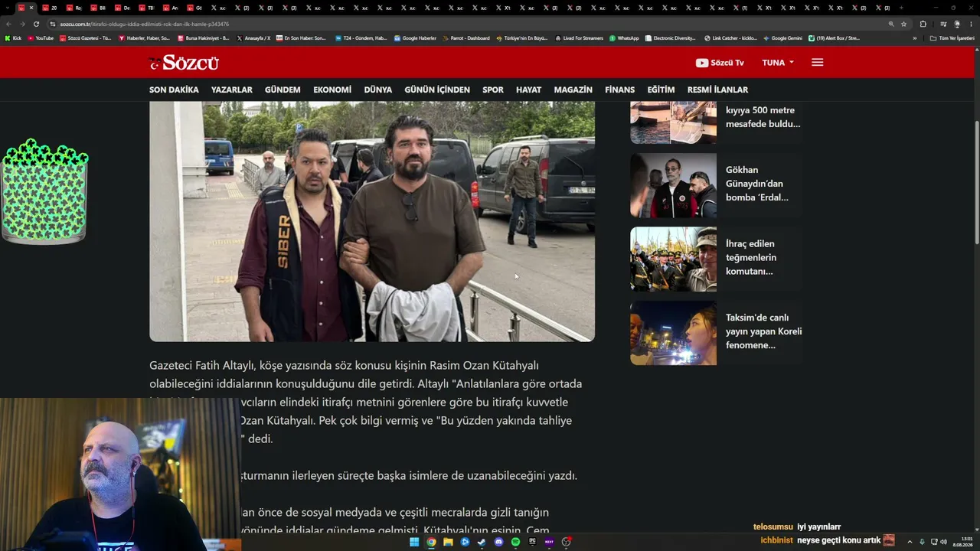Click the Sözcü logo in the header

pos(184,63)
